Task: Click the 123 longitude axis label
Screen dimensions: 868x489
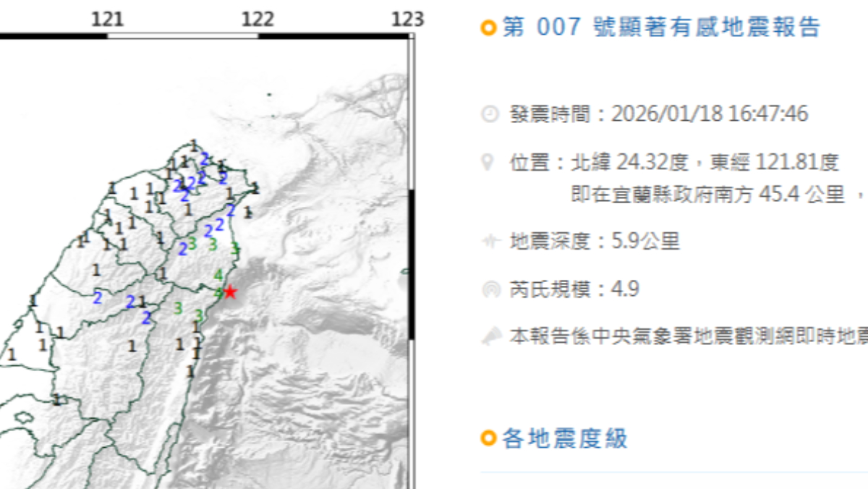Action: 408,19
